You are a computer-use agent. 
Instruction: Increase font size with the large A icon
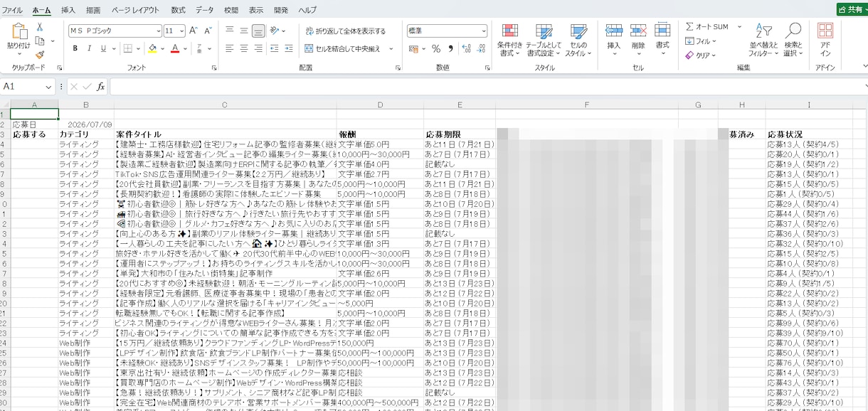point(194,31)
